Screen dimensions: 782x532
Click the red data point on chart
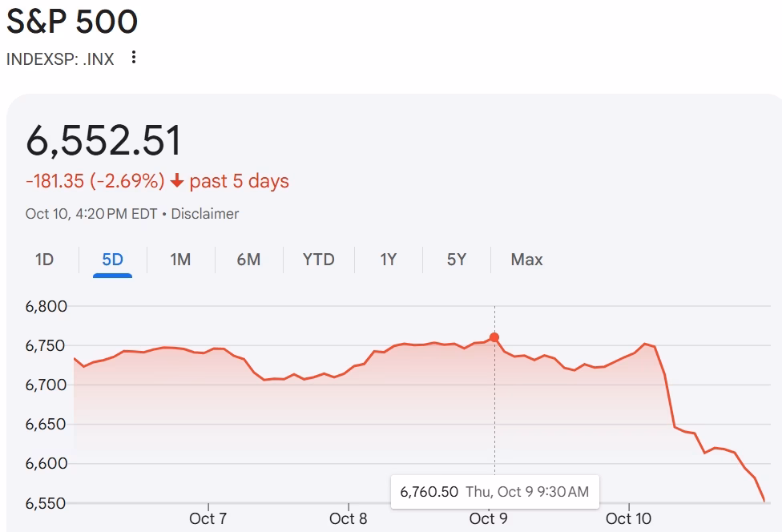click(494, 337)
